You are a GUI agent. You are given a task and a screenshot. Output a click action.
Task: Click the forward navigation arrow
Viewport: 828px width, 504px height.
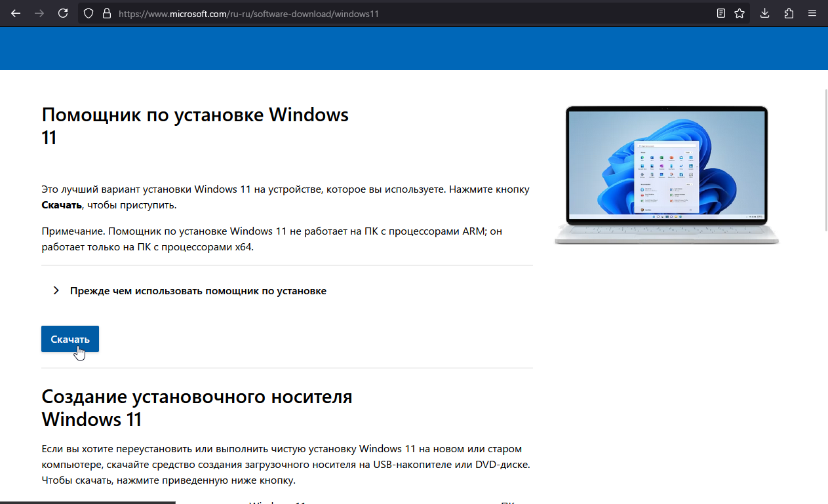(38, 12)
